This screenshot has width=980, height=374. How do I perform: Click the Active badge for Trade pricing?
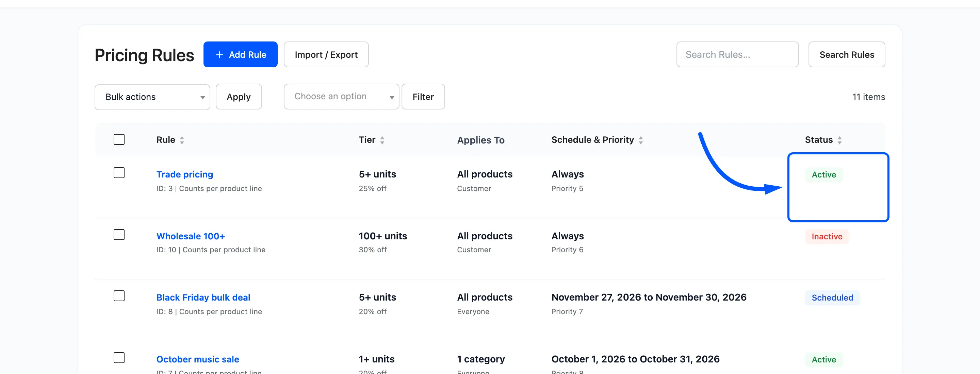(823, 174)
